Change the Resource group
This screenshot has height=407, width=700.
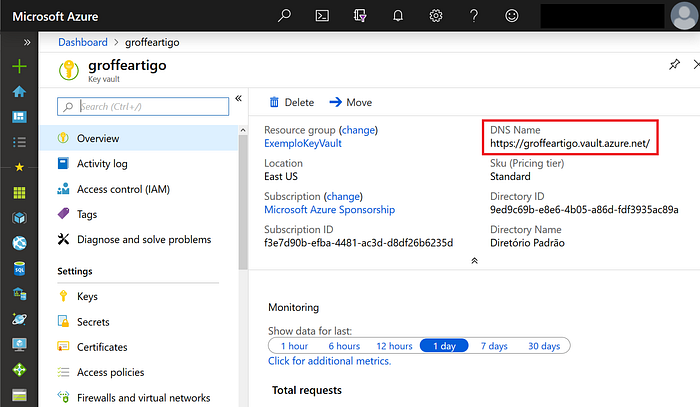coord(358,130)
